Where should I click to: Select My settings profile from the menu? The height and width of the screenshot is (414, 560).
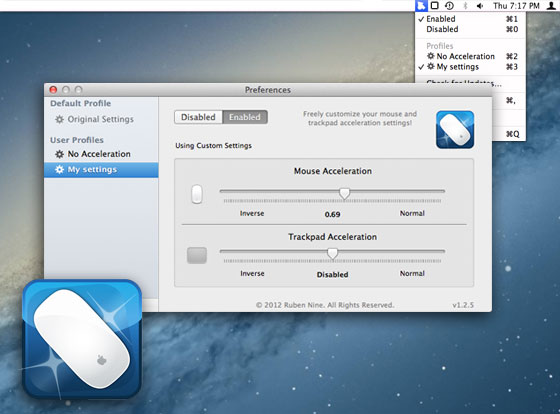(470, 66)
